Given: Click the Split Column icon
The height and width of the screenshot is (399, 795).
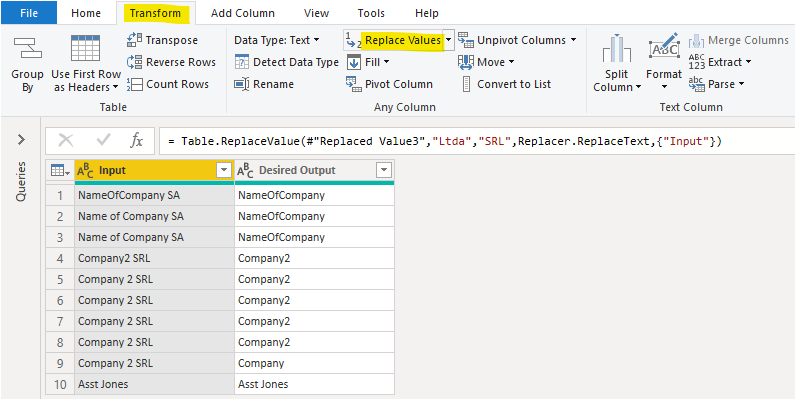Looking at the screenshot, I should pyautogui.click(x=617, y=49).
